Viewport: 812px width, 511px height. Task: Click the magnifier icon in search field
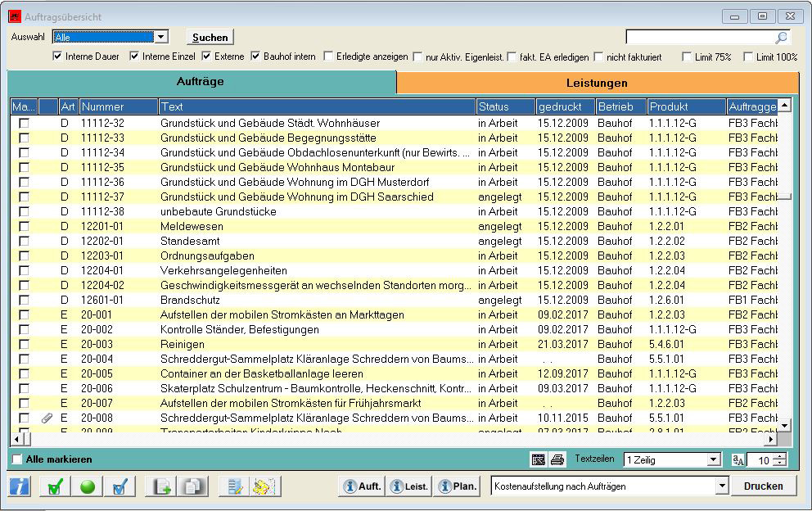782,38
